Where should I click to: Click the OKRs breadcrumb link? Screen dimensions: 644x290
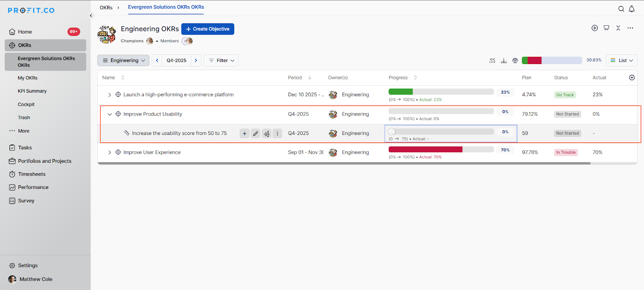[106, 8]
